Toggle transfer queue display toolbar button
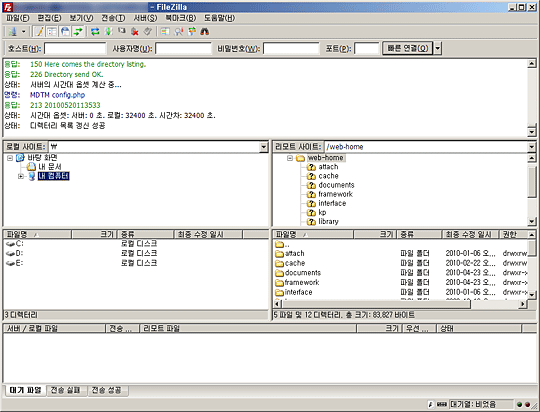This screenshot has height=412, width=540. (78, 32)
